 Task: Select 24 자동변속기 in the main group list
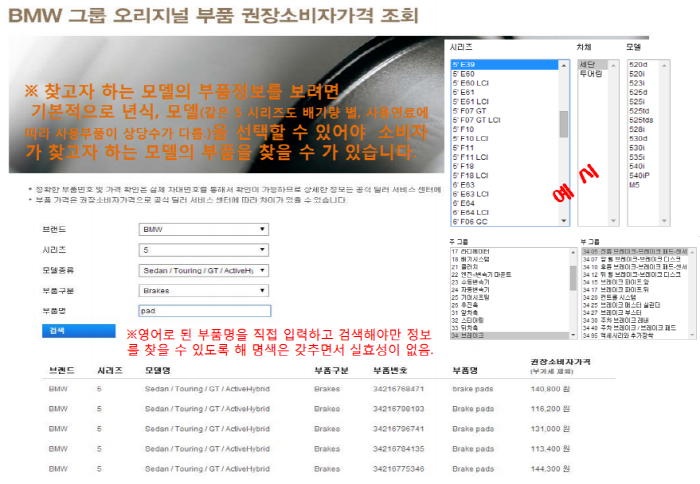[510, 290]
